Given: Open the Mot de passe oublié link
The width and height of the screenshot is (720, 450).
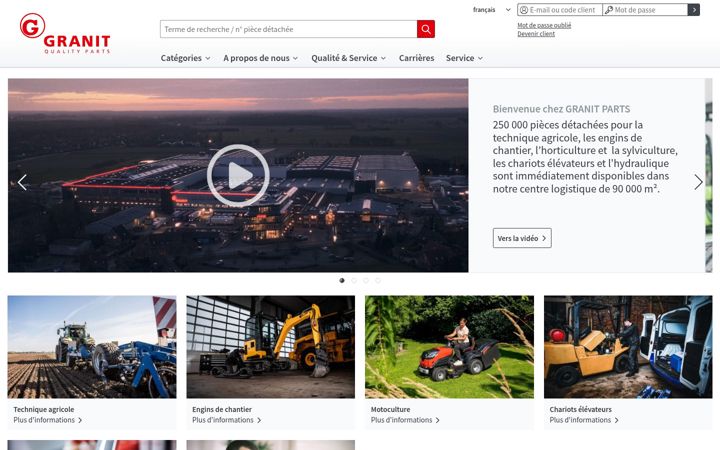Looking at the screenshot, I should click(544, 25).
